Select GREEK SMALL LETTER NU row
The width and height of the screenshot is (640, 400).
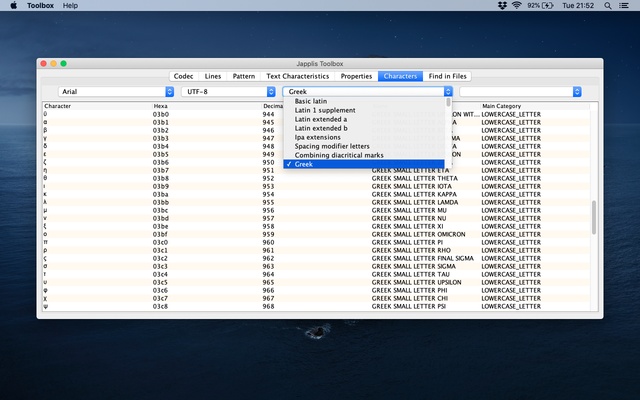tap(316, 218)
